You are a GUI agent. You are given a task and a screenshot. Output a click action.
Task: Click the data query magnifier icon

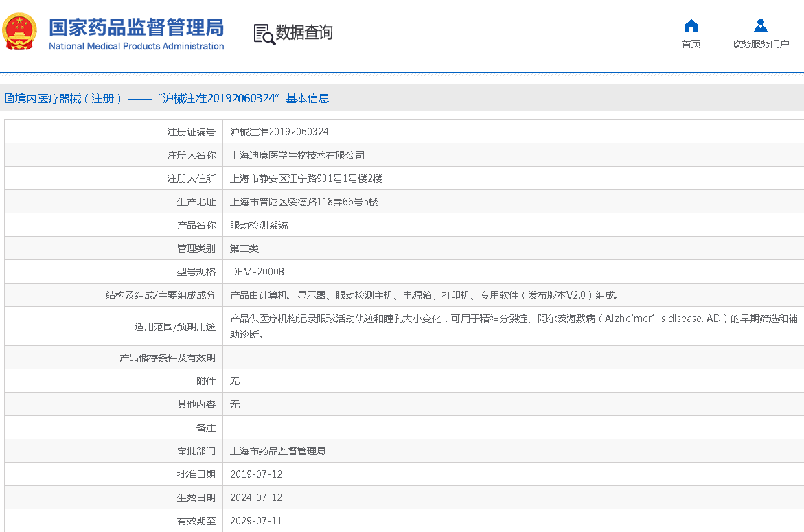(264, 34)
